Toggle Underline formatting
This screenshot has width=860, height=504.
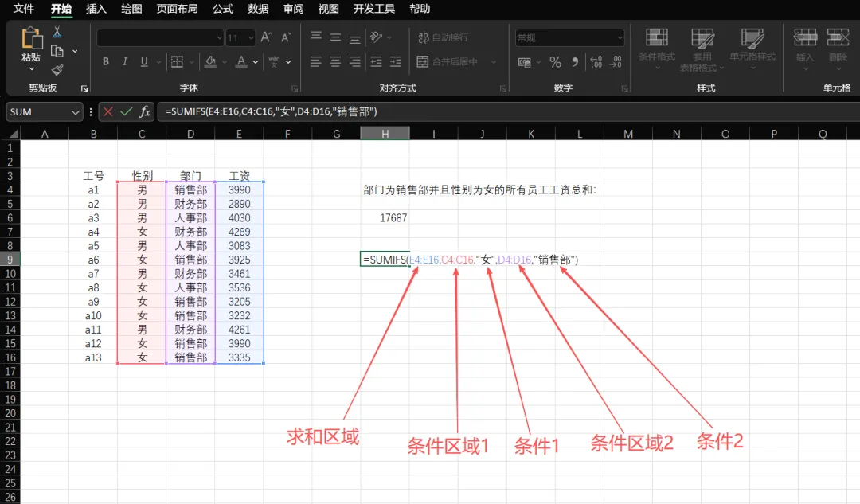[x=144, y=61]
